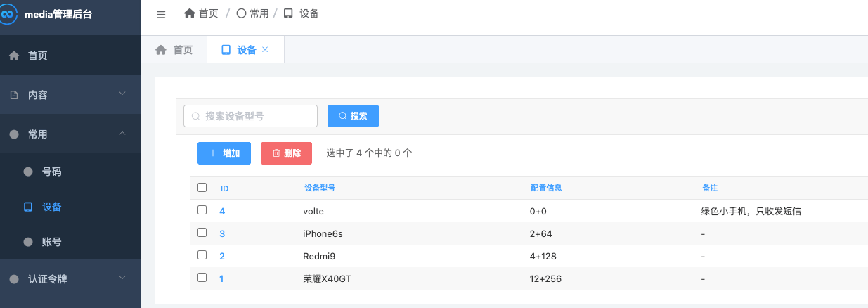Click the plus icon on 增加 button
The height and width of the screenshot is (308, 868).
pyautogui.click(x=213, y=153)
